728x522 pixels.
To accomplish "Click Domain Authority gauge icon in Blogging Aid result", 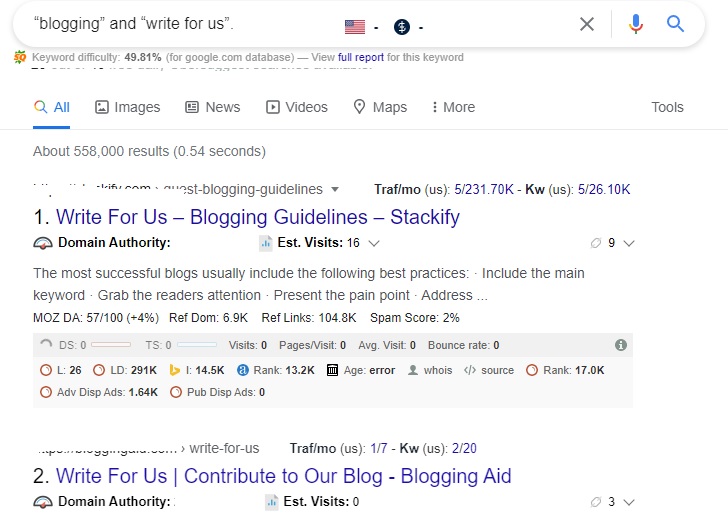I will 43,502.
